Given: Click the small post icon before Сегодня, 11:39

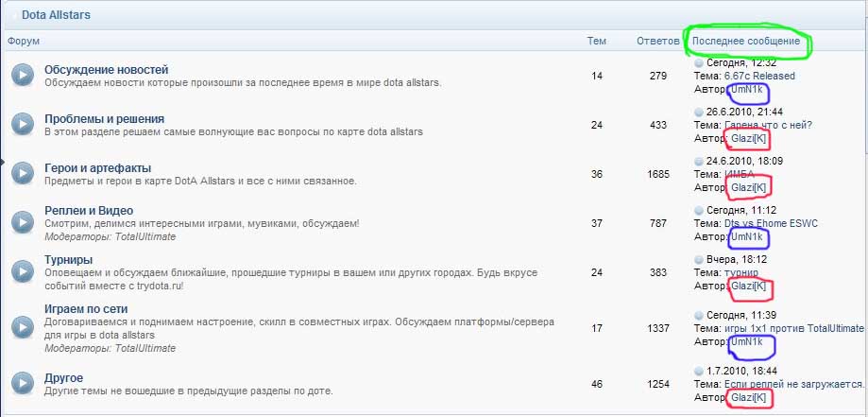Looking at the screenshot, I should [699, 316].
